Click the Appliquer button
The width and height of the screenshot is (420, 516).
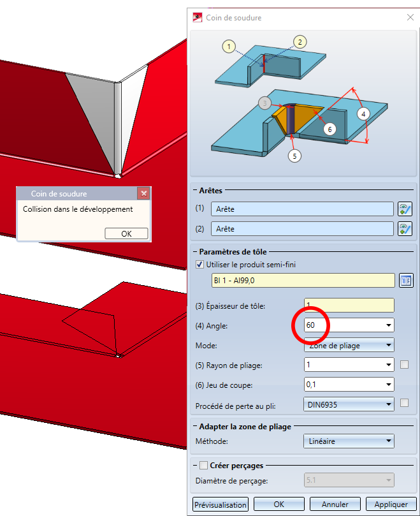pyautogui.click(x=391, y=504)
